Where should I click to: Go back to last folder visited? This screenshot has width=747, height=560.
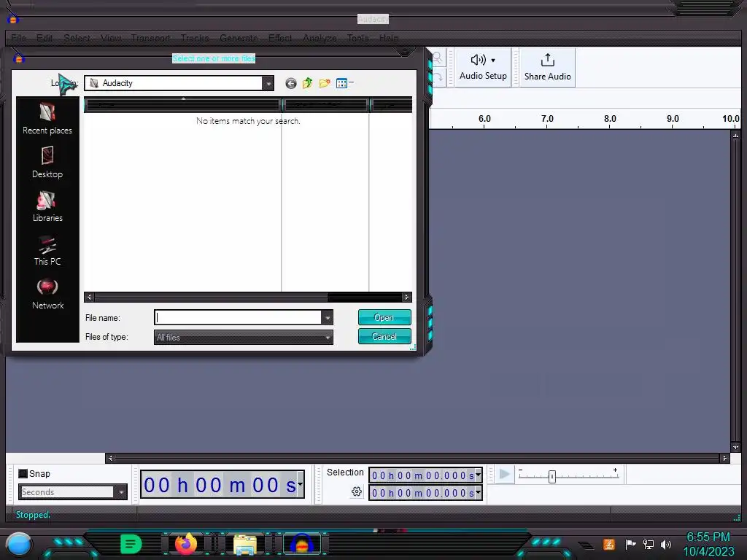[290, 83]
